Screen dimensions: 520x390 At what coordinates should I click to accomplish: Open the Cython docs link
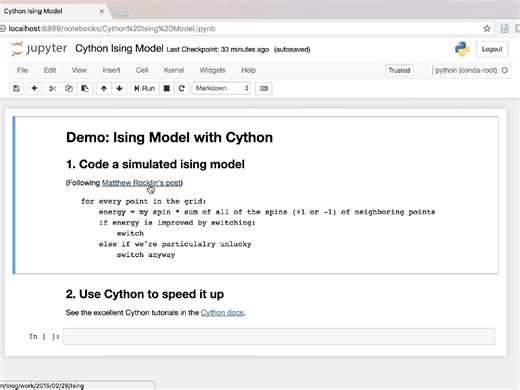click(x=222, y=313)
